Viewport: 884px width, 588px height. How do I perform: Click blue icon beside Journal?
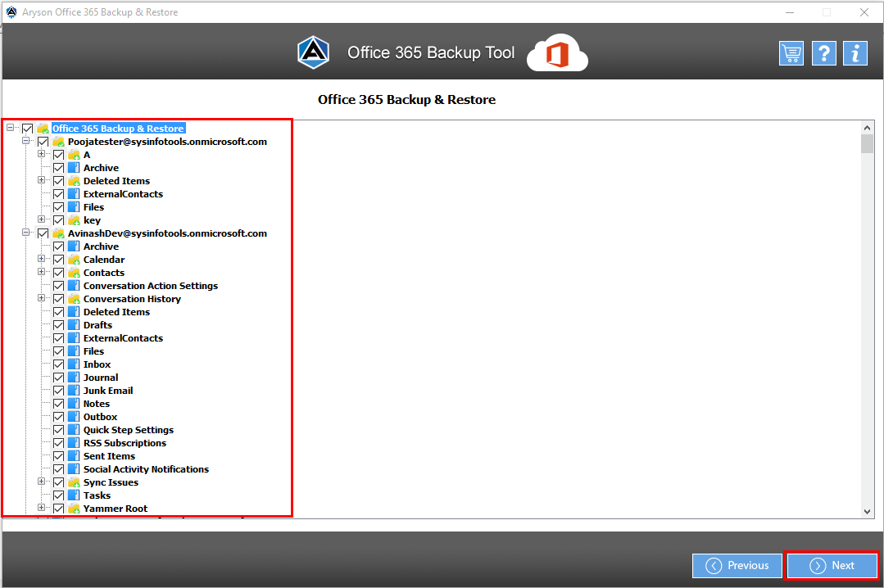tap(74, 378)
